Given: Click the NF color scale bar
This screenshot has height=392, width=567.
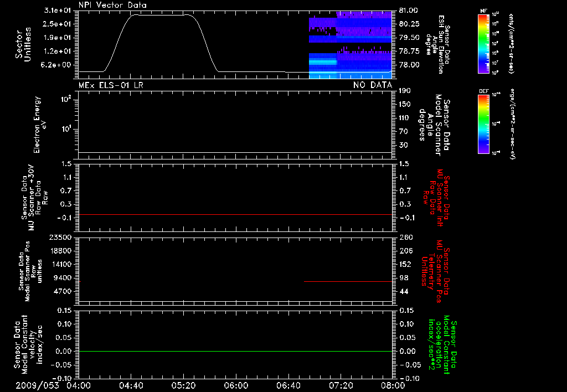Looking at the screenshot, I should coord(483,43).
